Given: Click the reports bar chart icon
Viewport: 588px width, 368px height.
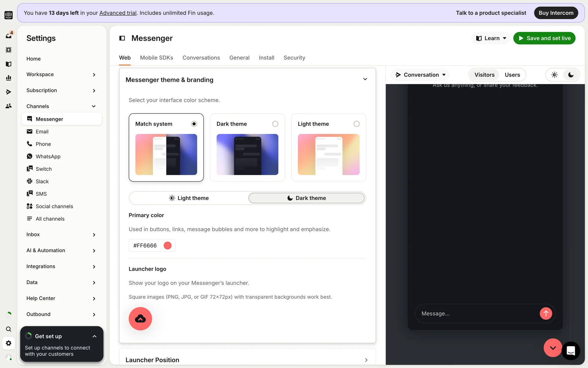Looking at the screenshot, I should 9,78.
